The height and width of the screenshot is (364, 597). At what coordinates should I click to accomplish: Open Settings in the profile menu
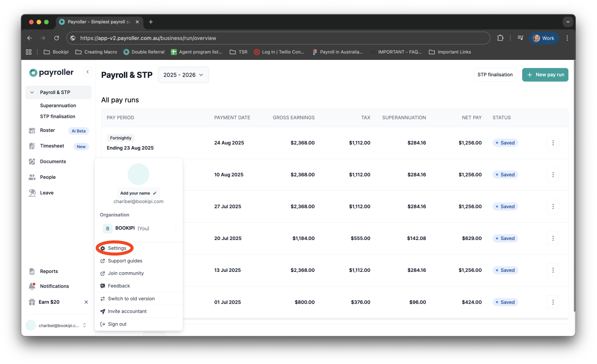pos(117,248)
